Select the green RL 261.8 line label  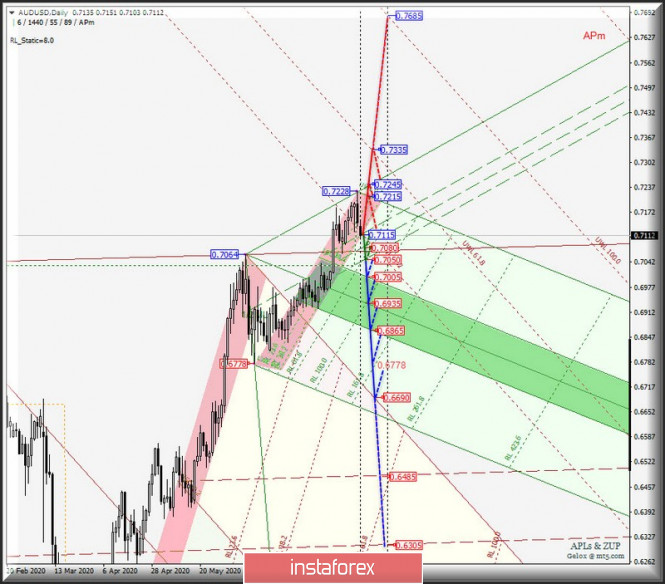point(416,408)
